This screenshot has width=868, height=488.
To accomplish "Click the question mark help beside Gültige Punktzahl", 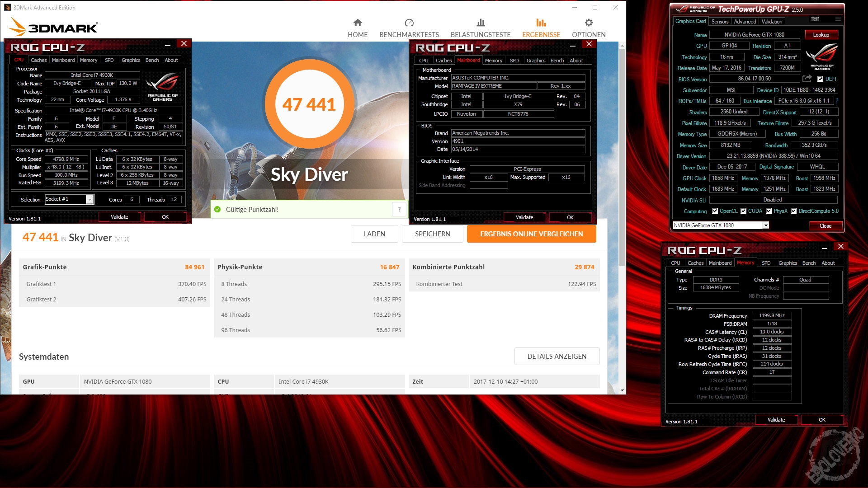I will (399, 209).
